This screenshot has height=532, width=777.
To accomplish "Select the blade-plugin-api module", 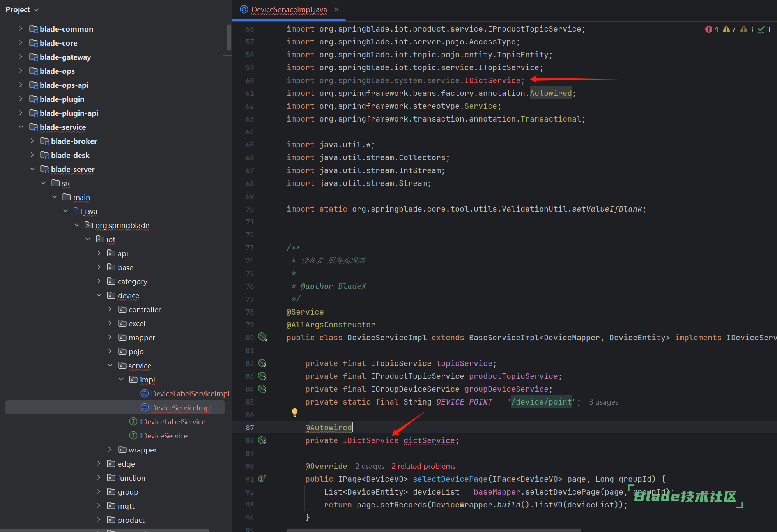I will pos(69,113).
